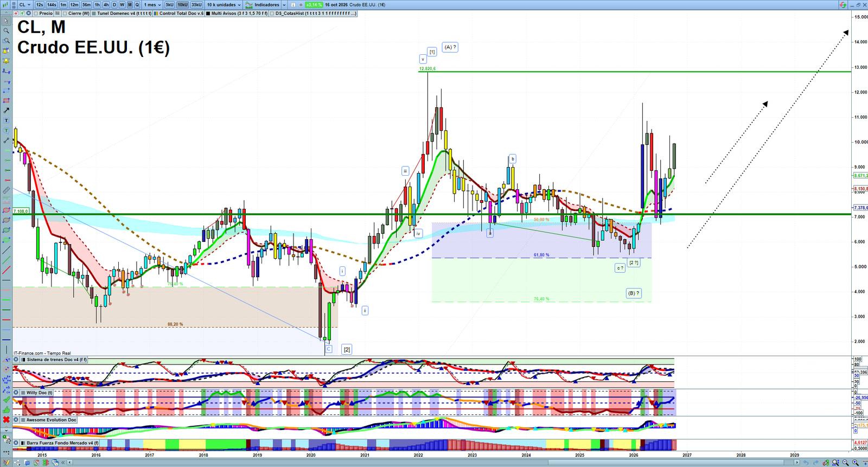Click the pencil drawing-mode icon at bottom left

pyautogui.click(x=7, y=463)
